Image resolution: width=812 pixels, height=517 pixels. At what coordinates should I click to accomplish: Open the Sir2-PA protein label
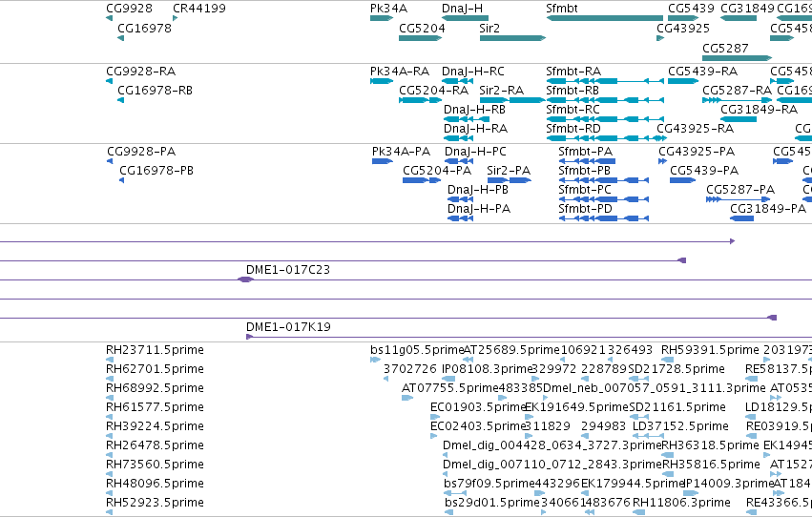pos(509,171)
